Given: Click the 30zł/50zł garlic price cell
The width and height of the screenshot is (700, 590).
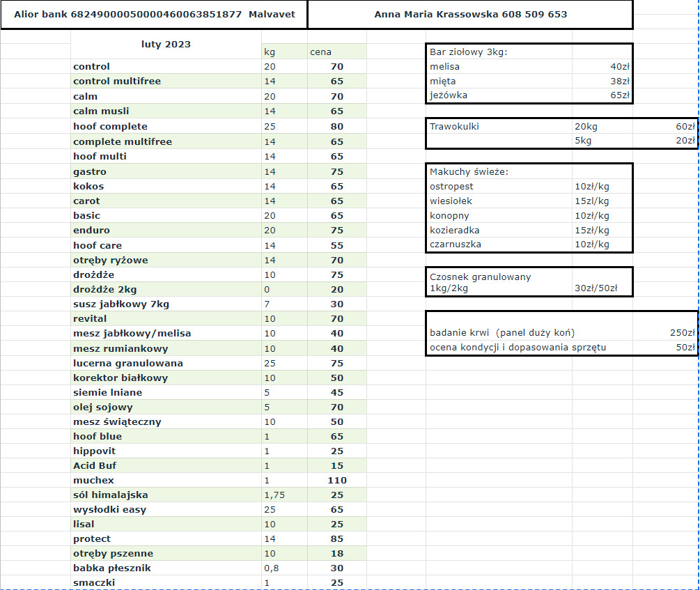Looking at the screenshot, I should point(602,288).
